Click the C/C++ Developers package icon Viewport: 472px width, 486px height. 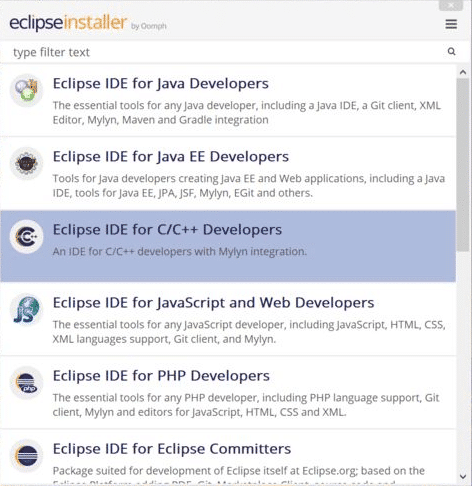(26, 237)
